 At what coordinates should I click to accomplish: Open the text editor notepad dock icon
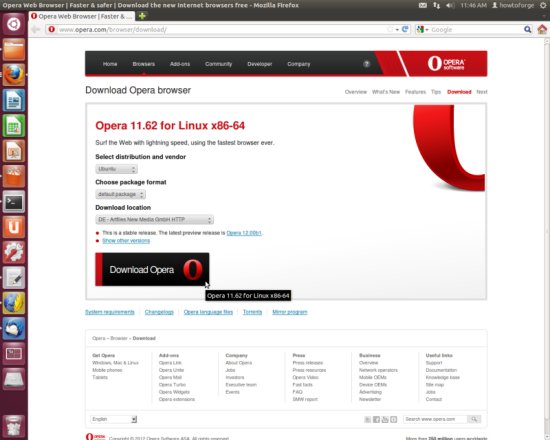coord(14,278)
